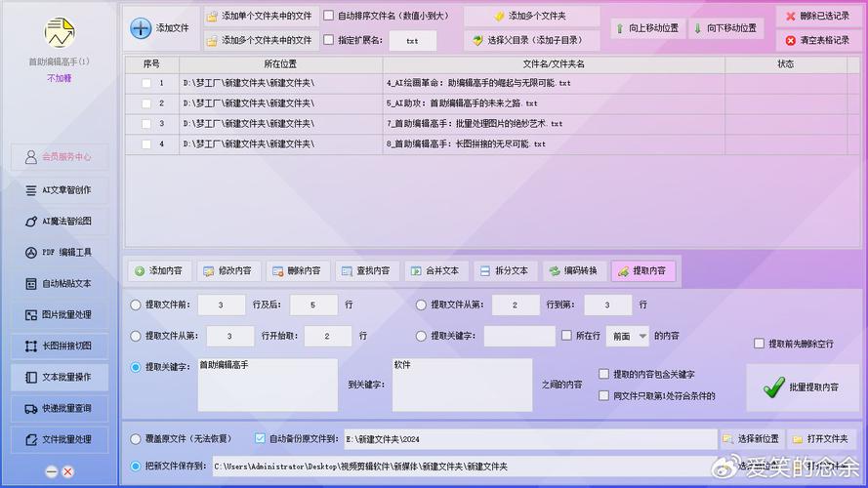
Task: Click the app logo at top left
Action: pyautogui.click(x=60, y=32)
